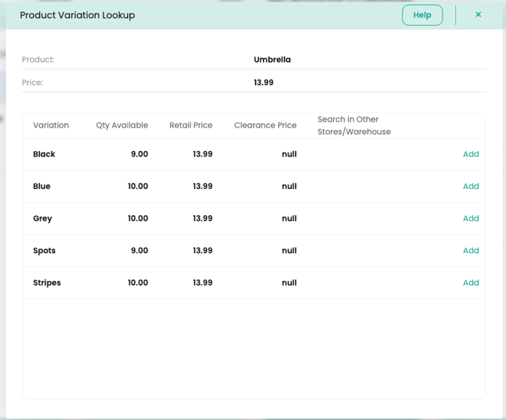Select the Black variation row name
This screenshot has height=420, width=506.
[44, 154]
